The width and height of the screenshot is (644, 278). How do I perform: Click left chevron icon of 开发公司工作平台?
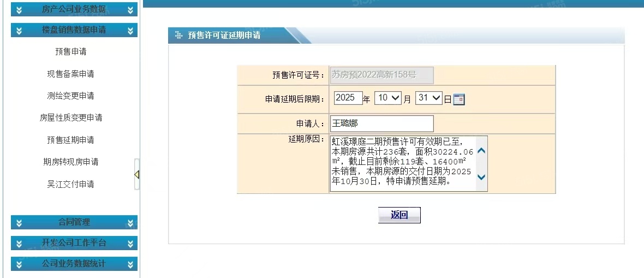19,243
